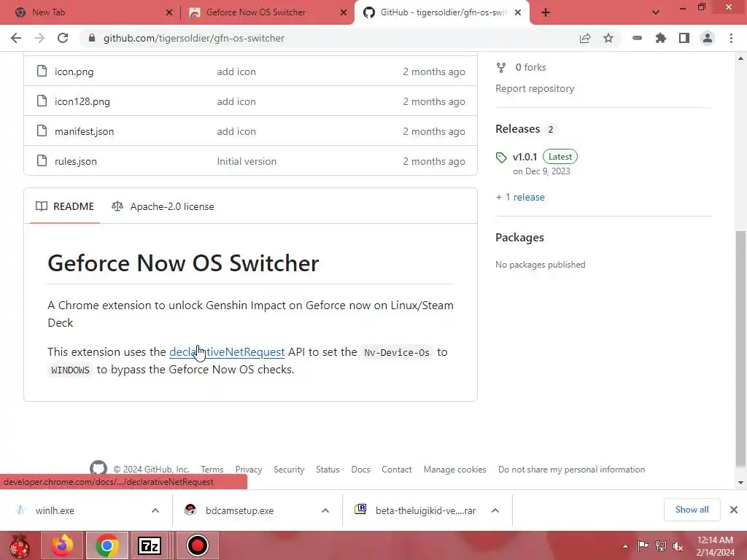Open the Extensions puzzle-piece menu
The image size is (747, 560).
coord(661,38)
